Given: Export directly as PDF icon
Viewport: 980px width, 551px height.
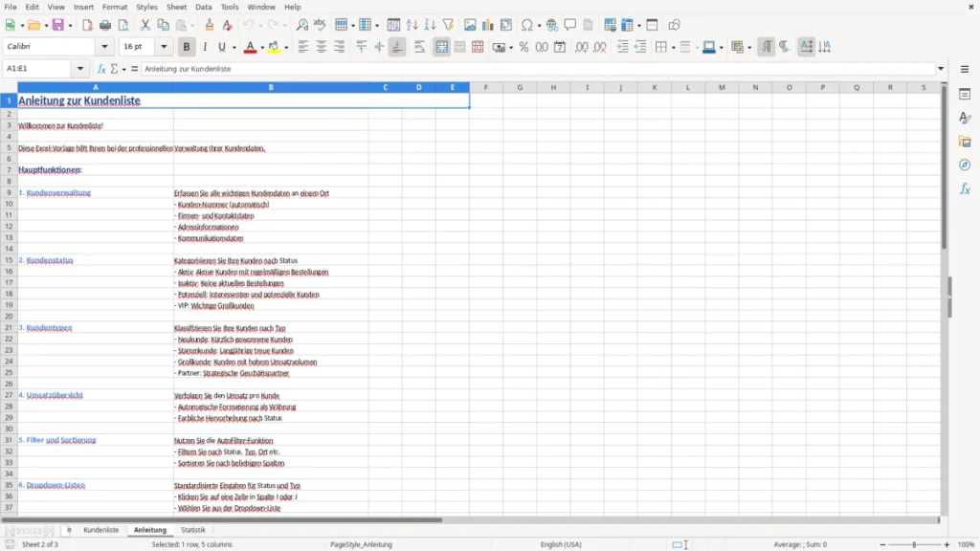Looking at the screenshot, I should (87, 25).
